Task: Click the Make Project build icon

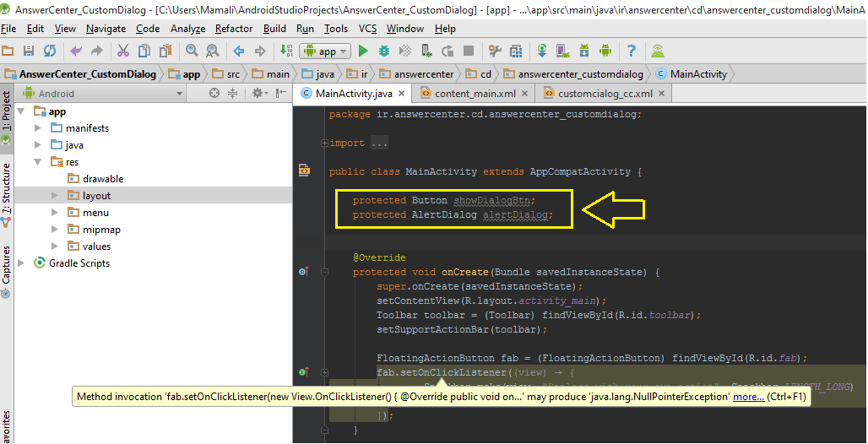Action: (x=285, y=51)
